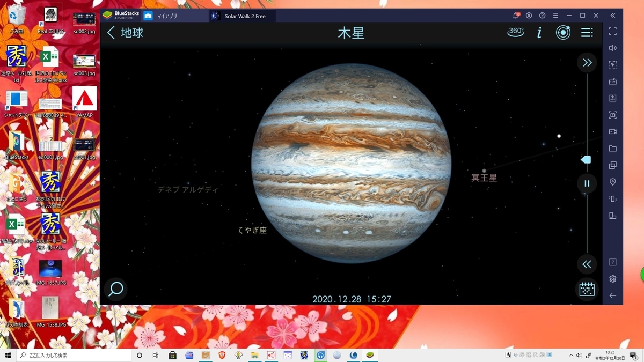Screen dimensions: 644x362
Task: Click the date 2020.12.28 15:27 display
Action: pyautogui.click(x=352, y=299)
